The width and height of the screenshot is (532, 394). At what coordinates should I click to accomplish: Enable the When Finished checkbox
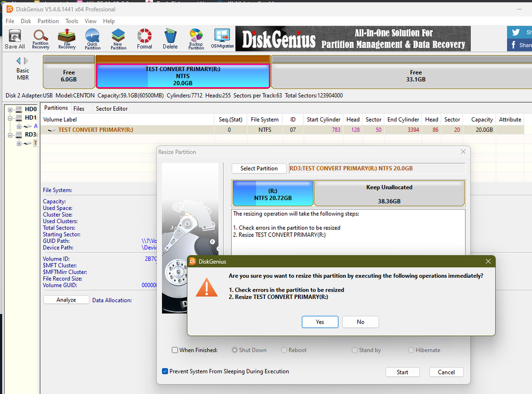click(x=175, y=350)
